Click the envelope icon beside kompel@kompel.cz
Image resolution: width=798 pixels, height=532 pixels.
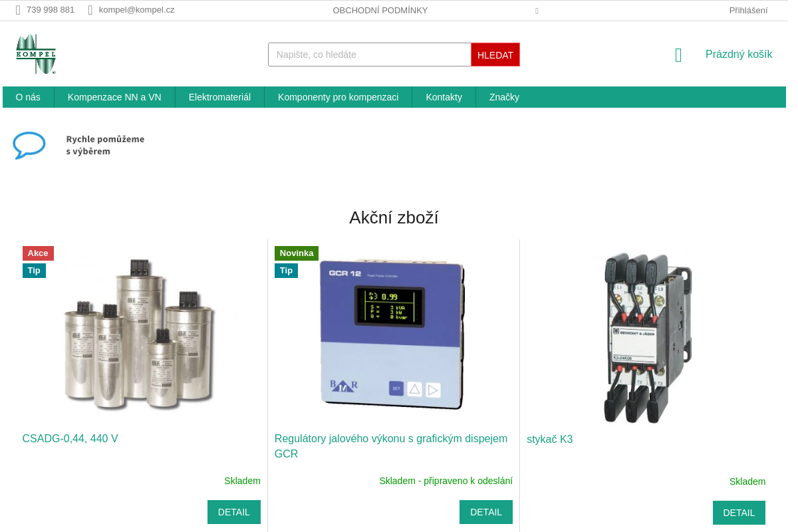coord(90,10)
